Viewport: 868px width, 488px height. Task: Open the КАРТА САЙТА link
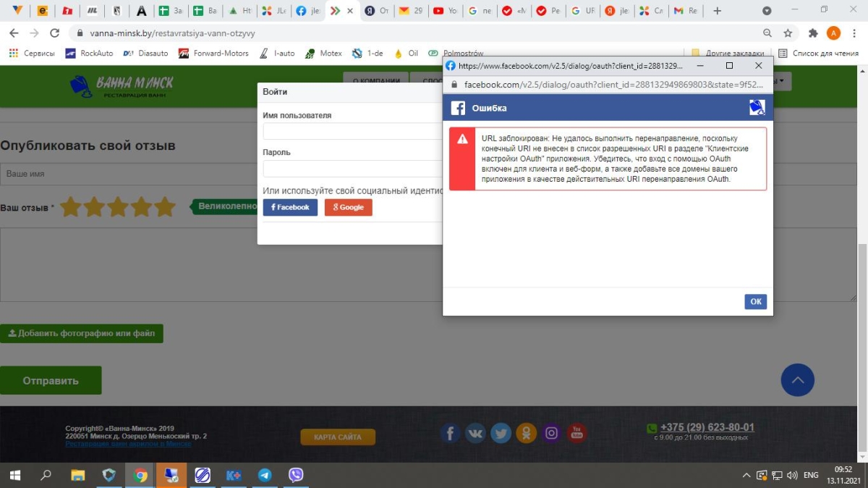338,437
